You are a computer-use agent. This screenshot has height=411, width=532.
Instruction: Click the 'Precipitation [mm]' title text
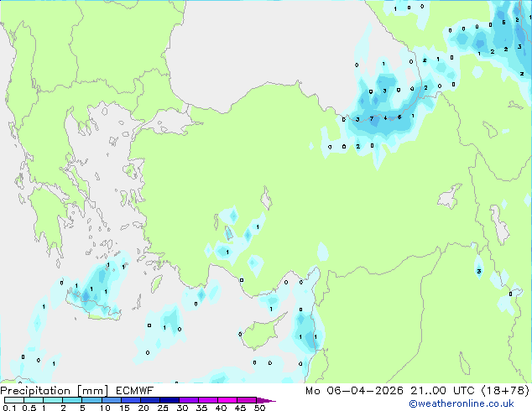click(x=55, y=391)
